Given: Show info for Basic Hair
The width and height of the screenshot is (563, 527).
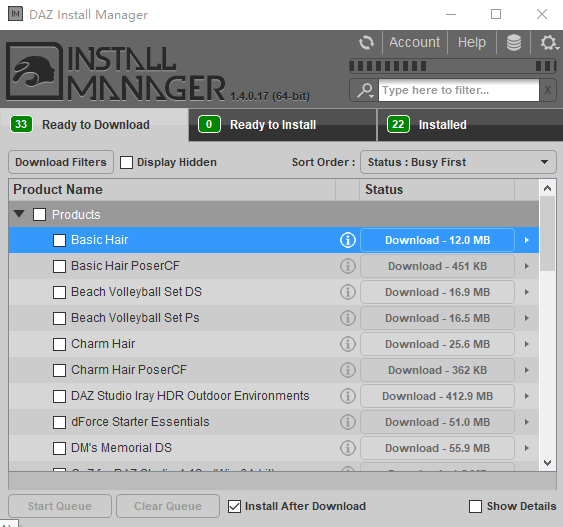Looking at the screenshot, I should point(348,240).
